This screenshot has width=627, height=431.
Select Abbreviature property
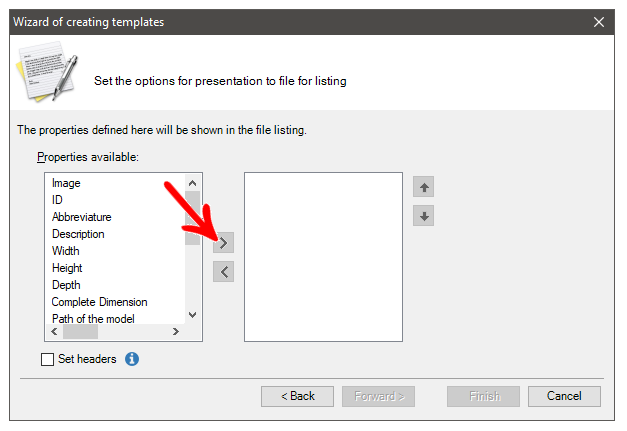click(82, 217)
